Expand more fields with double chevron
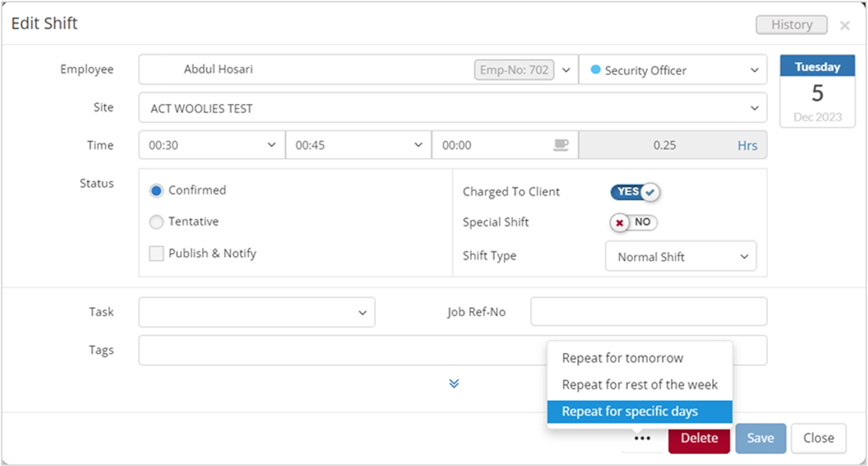Image resolution: width=868 pixels, height=466 pixels. pos(453,384)
